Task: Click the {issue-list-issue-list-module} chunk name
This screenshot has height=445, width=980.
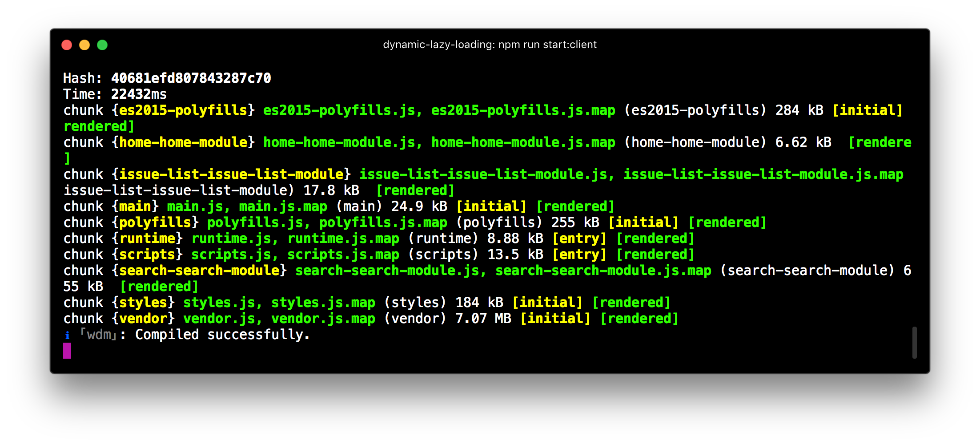Action: coord(231,174)
